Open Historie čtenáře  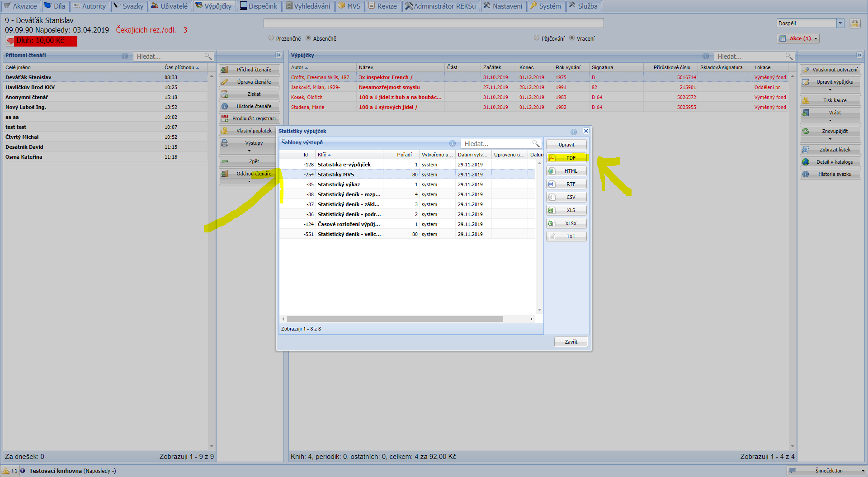[x=250, y=106]
